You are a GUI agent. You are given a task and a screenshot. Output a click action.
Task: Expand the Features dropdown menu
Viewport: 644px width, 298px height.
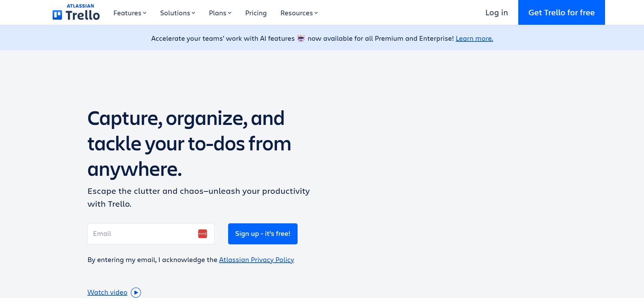coord(130,13)
